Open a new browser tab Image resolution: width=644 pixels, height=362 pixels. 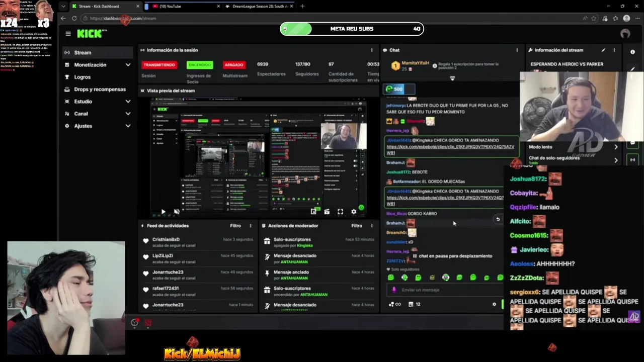(302, 6)
